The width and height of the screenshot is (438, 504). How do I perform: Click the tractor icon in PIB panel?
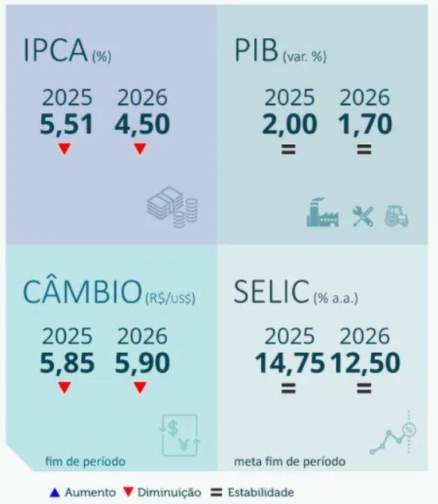point(396,217)
